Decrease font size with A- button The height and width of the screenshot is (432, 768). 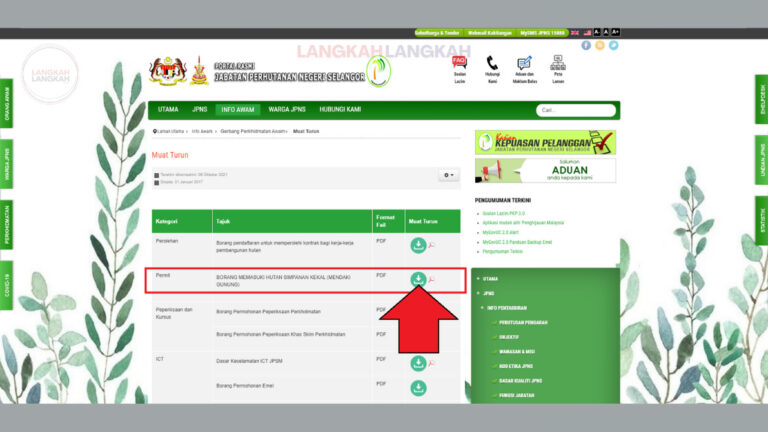(x=597, y=32)
